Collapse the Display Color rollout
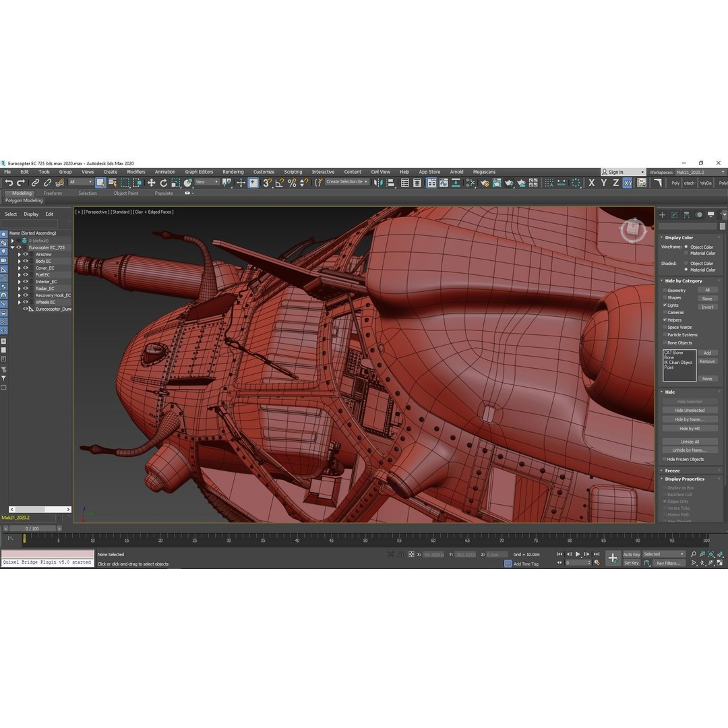The width and height of the screenshot is (728, 728). (x=662, y=237)
